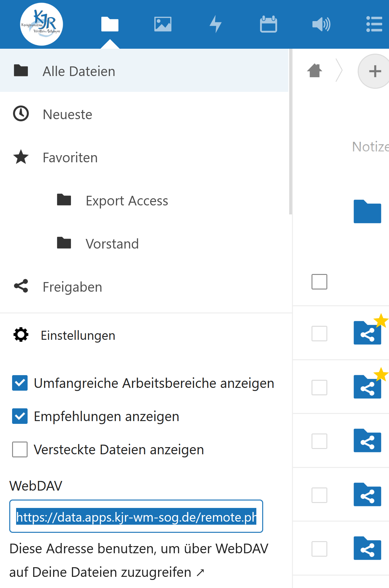Image resolution: width=389 pixels, height=588 pixels.
Task: Open the Calendar app icon
Action: pyautogui.click(x=268, y=24)
